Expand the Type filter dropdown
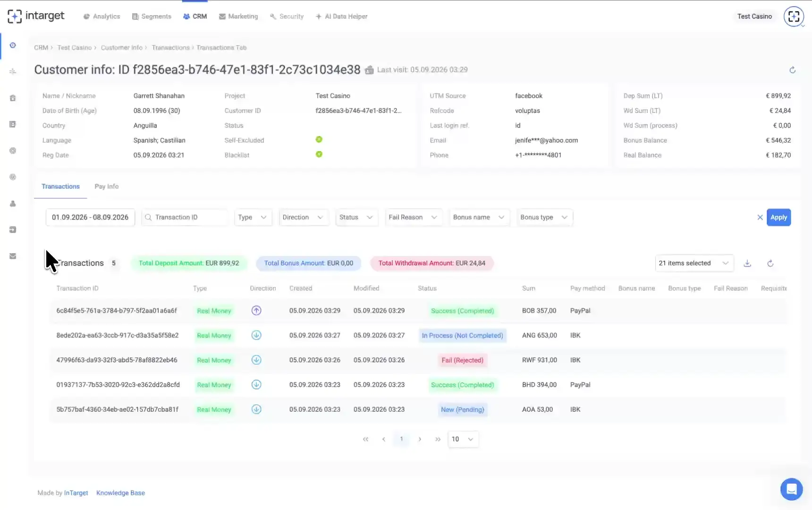This screenshot has height=510, width=812. click(253, 217)
